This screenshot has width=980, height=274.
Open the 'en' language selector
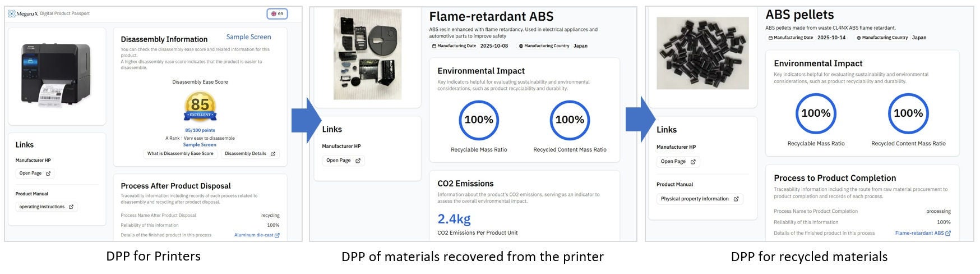[277, 13]
